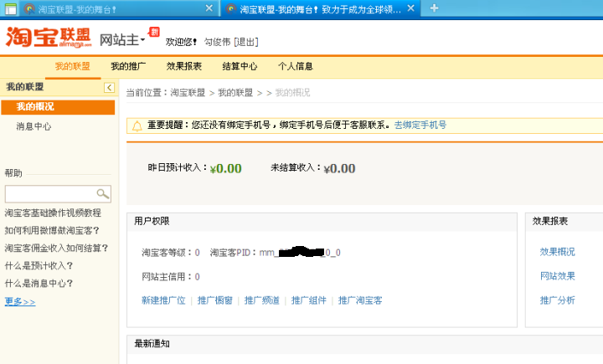Open a new browser tab

(x=434, y=8)
